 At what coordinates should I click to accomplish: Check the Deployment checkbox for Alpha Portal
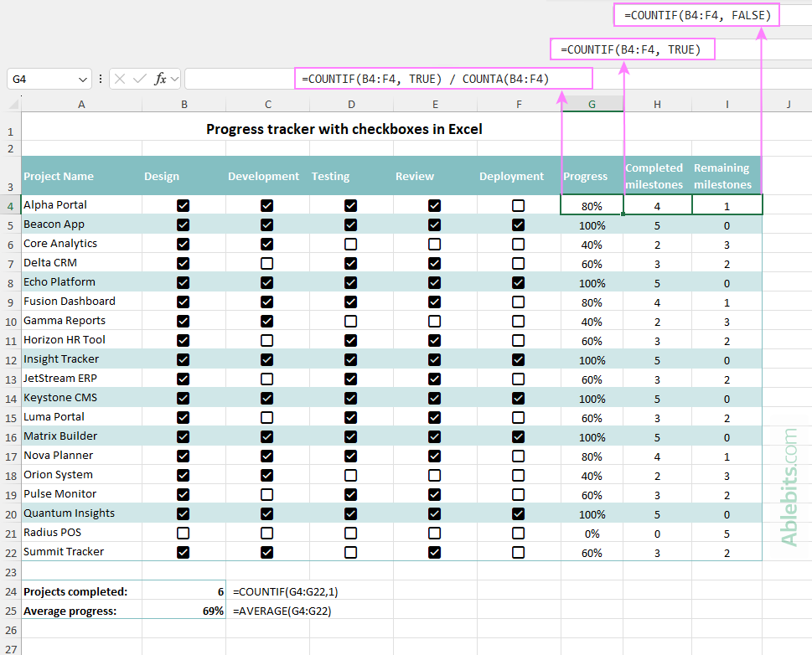pyautogui.click(x=518, y=204)
